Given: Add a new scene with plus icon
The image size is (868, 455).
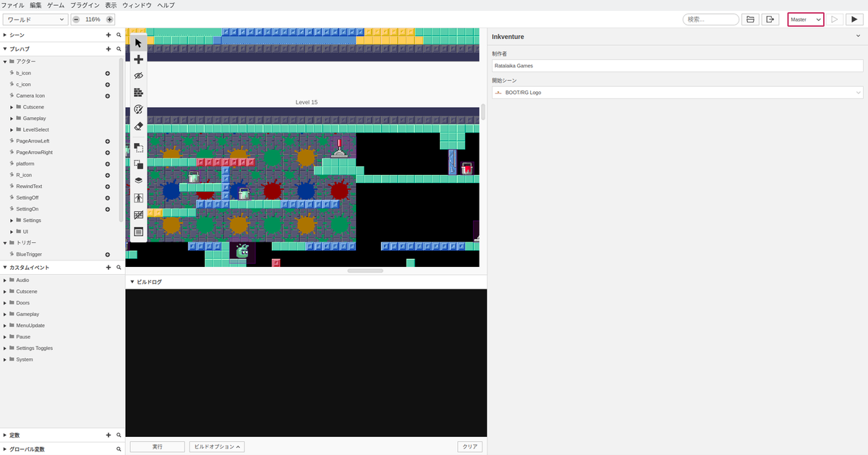Looking at the screenshot, I should (109, 35).
